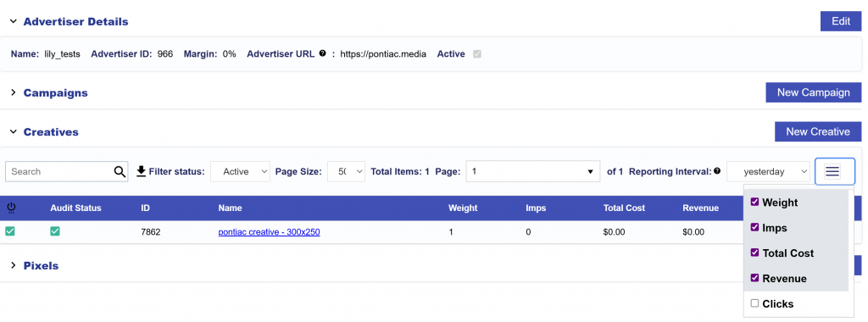Sort by the Name column header
This screenshot has height=322, width=868.
231,208
